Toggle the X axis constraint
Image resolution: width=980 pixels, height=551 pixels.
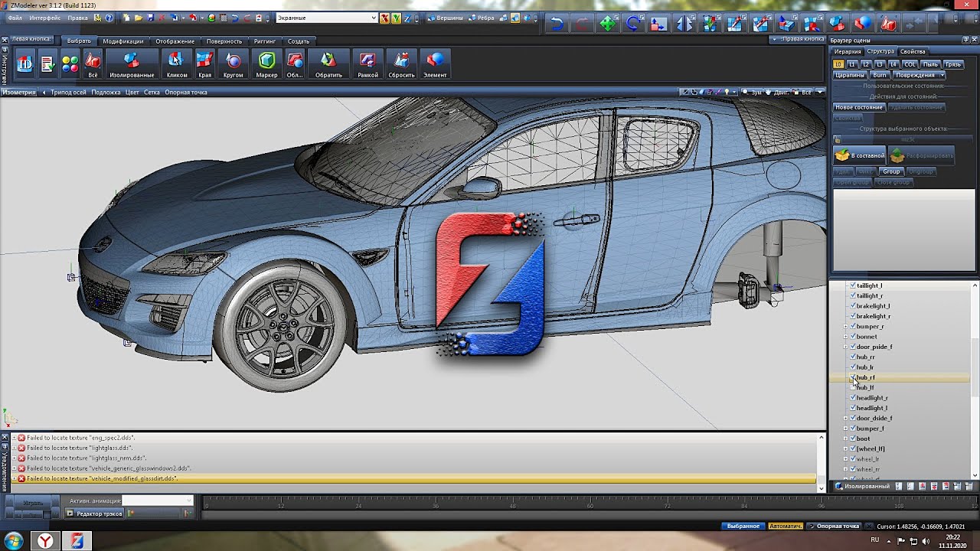coord(384,18)
